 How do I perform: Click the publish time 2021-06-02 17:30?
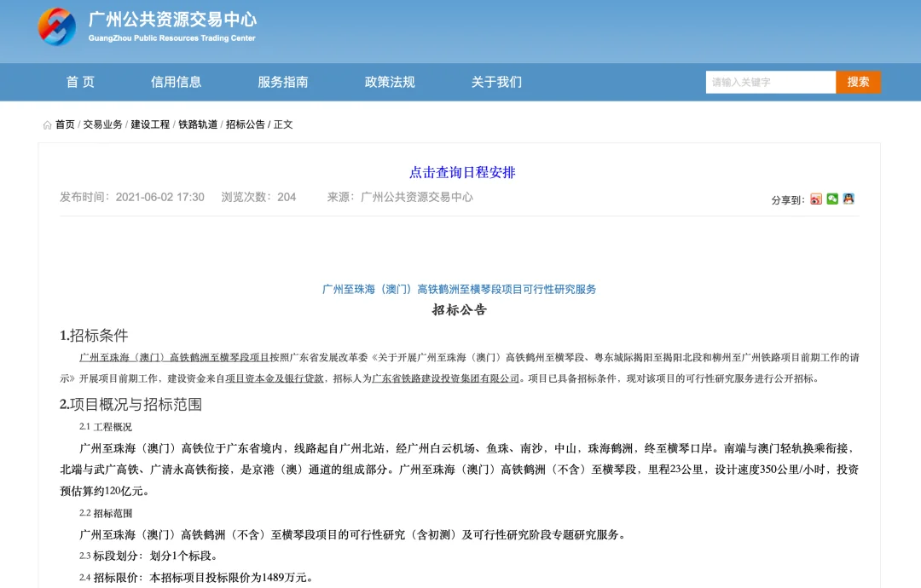tap(159, 197)
